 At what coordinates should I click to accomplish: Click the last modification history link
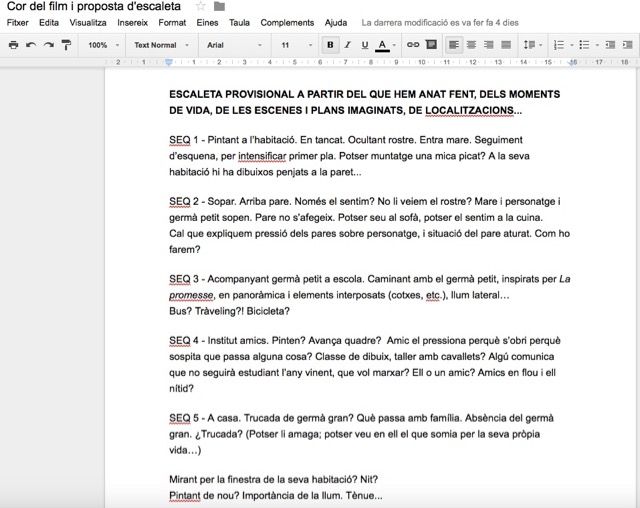(x=440, y=23)
